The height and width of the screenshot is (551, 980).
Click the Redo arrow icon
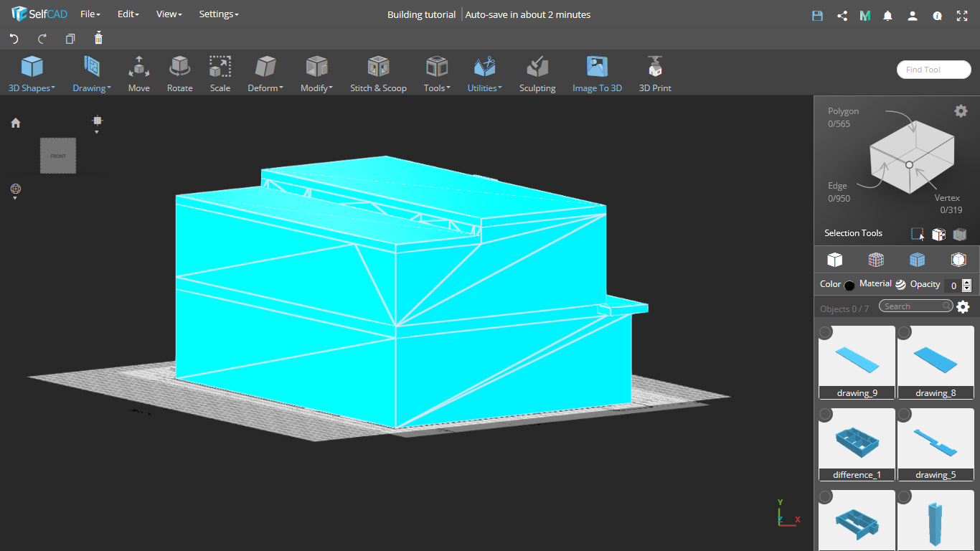pos(42,39)
